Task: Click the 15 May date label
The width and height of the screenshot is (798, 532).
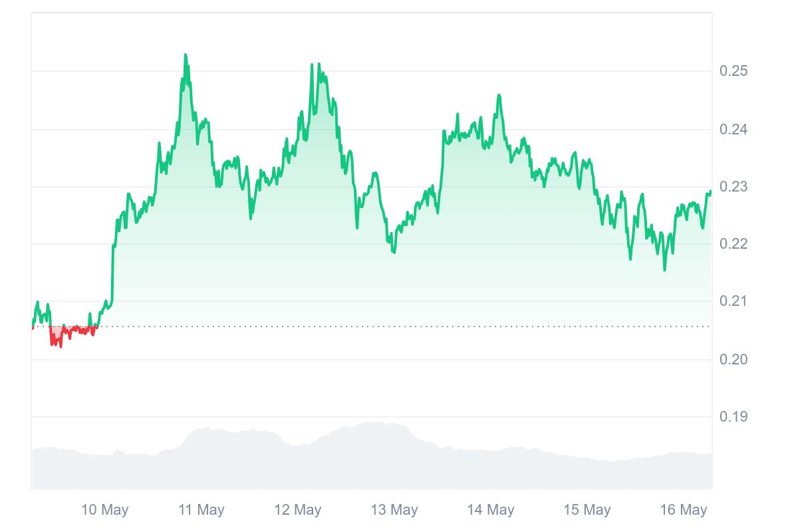Action: 587,510
